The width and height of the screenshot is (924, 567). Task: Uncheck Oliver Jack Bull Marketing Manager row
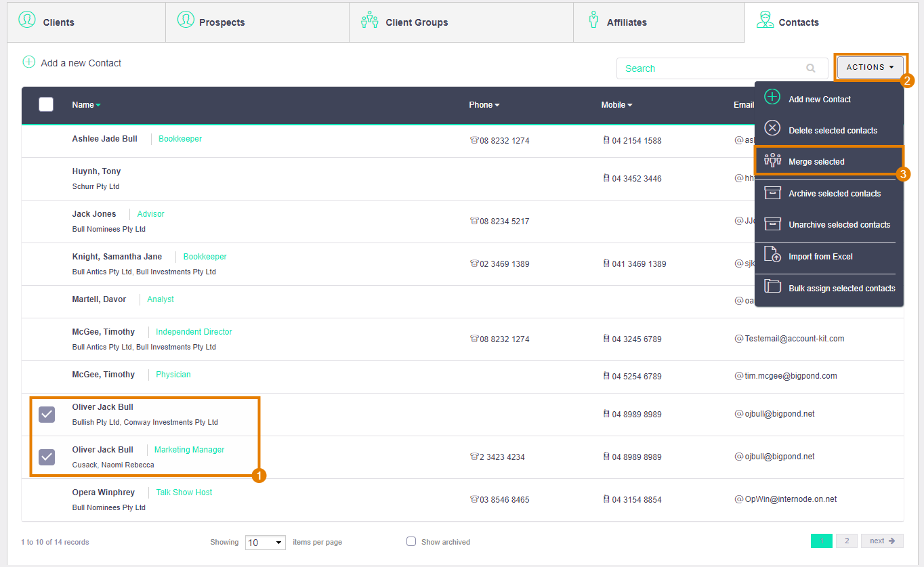pos(47,457)
